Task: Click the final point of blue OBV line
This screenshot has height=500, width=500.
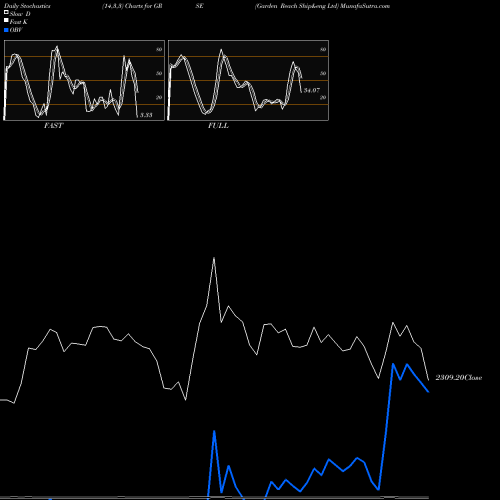Action: [x=428, y=392]
